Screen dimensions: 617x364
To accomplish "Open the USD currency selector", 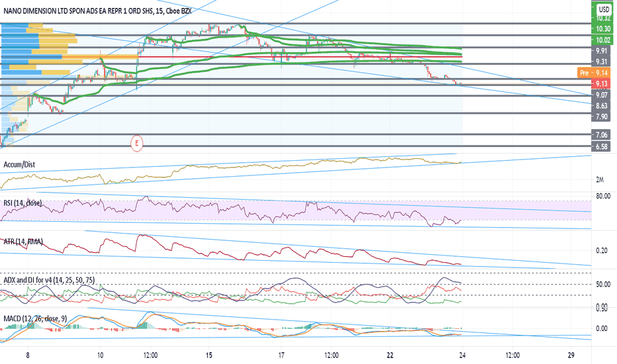I will (604, 9).
